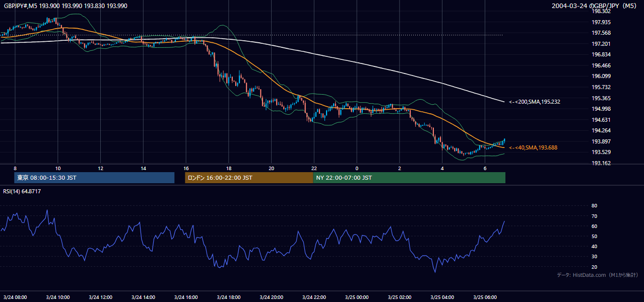Click the 2004-03-24 GBP/JPY (M5) title
The height and width of the screenshot is (302, 644).
click(x=595, y=6)
